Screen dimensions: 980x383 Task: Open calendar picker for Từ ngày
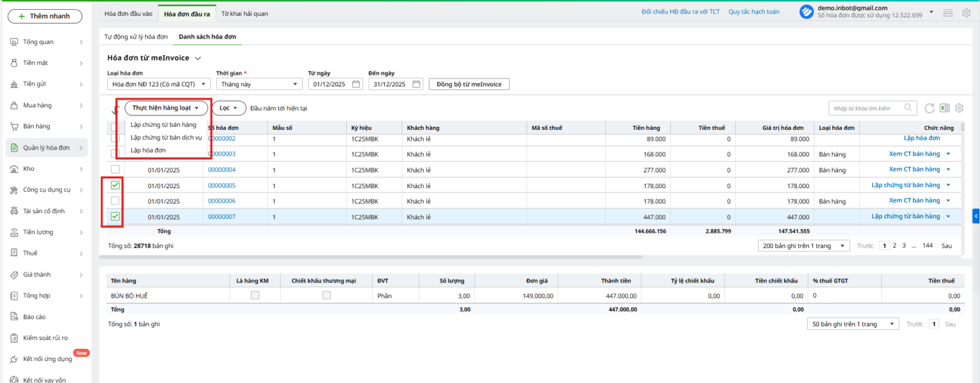pos(356,84)
